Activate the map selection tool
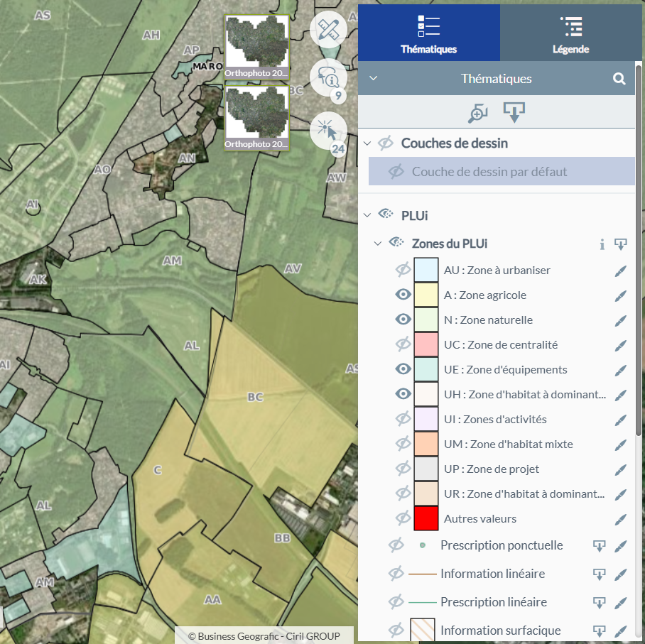Image resolution: width=645 pixels, height=644 pixels. click(327, 130)
